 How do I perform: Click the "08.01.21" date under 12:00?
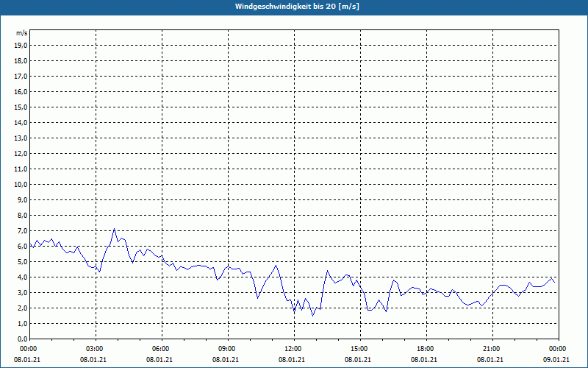coord(292,360)
